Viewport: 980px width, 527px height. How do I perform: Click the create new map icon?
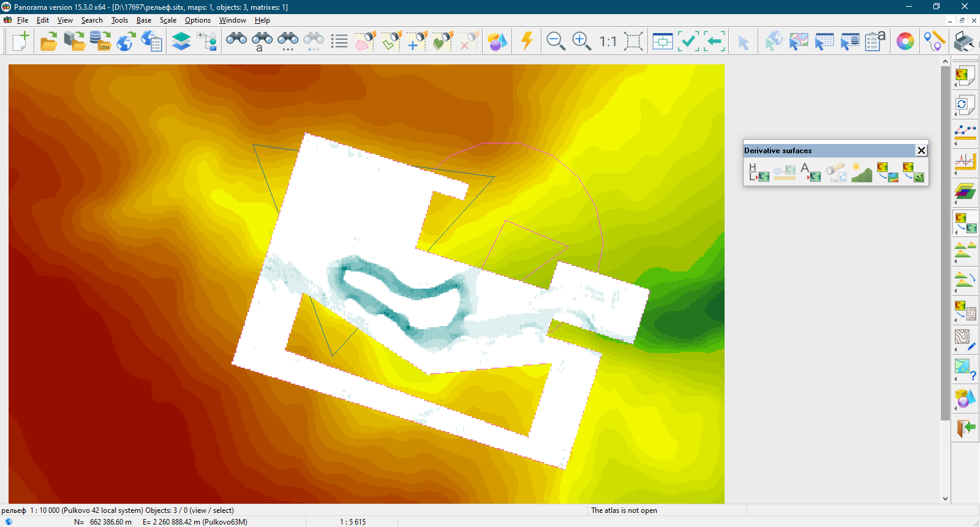tap(20, 42)
